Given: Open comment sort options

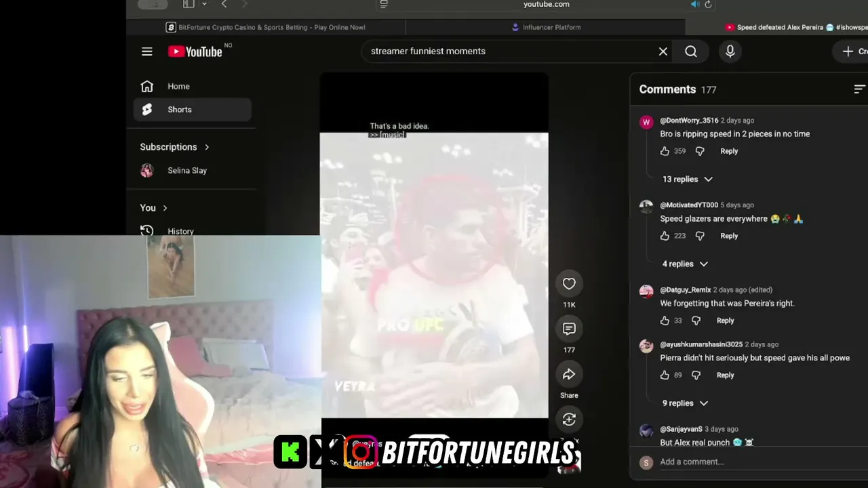Looking at the screenshot, I should pos(859,89).
